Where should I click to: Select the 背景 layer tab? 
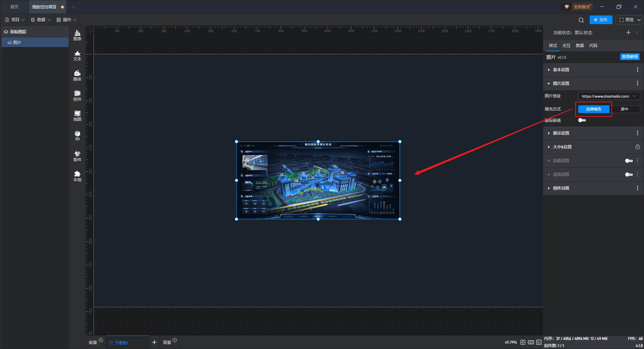tap(167, 343)
